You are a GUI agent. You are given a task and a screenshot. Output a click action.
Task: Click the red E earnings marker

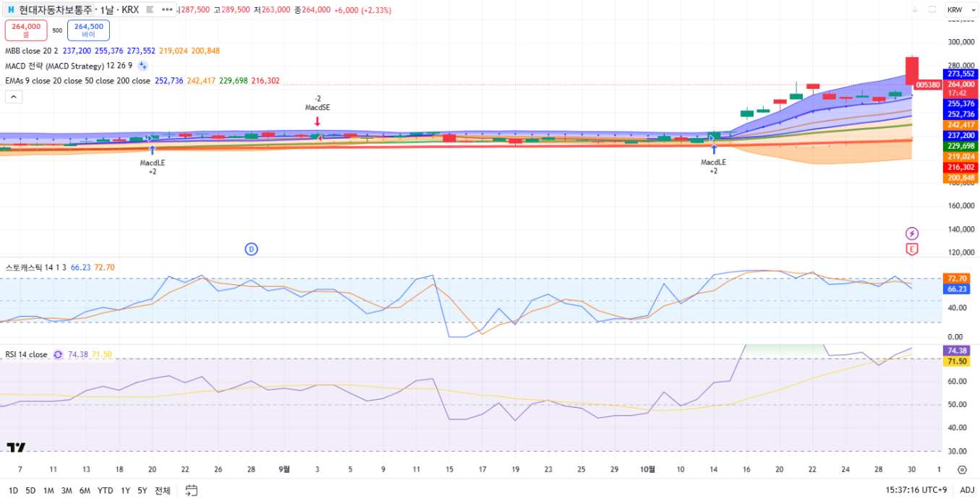point(912,249)
